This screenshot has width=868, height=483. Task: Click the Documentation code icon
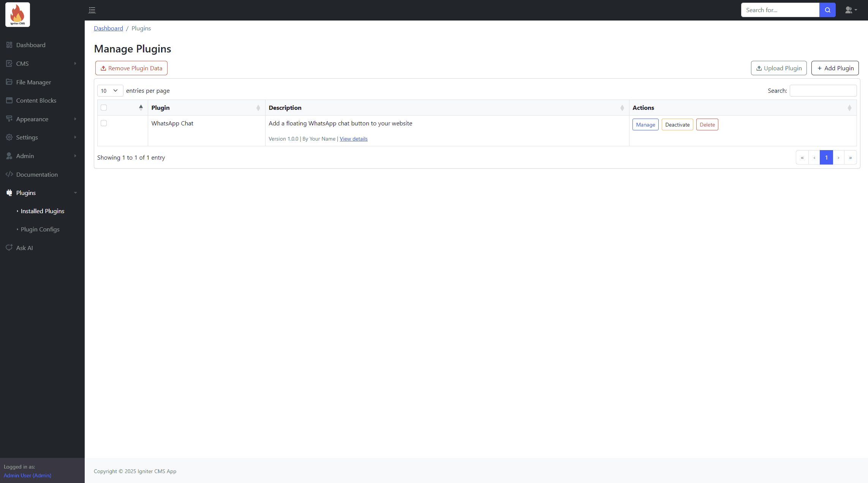coord(9,174)
